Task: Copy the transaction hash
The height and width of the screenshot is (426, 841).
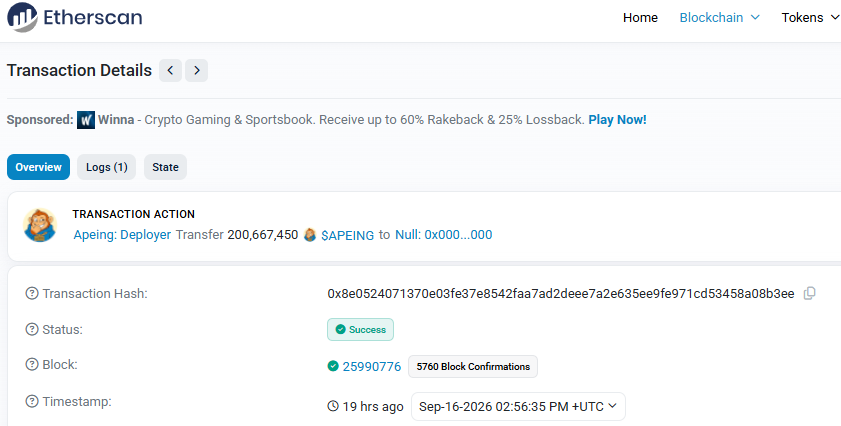Action: (x=810, y=293)
